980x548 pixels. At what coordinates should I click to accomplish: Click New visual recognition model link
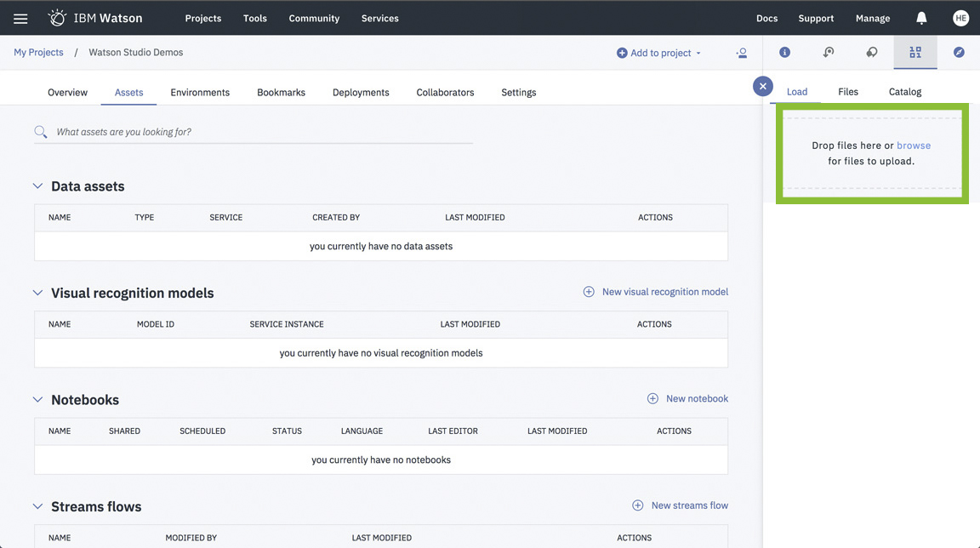tap(665, 292)
